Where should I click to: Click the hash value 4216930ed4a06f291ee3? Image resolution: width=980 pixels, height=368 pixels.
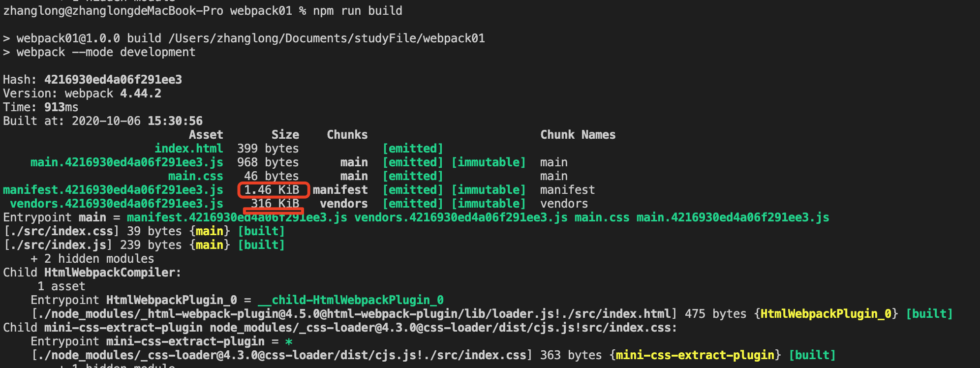point(113,80)
